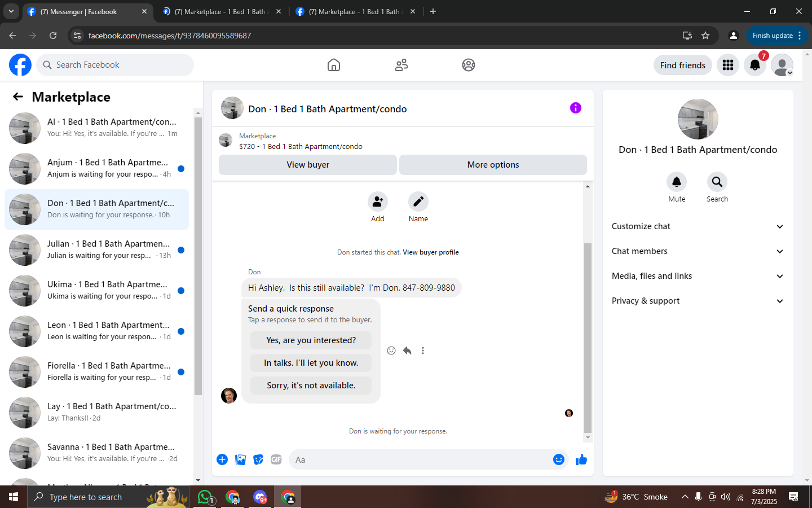Open a new browser tab
812x508 pixels.
(x=433, y=11)
